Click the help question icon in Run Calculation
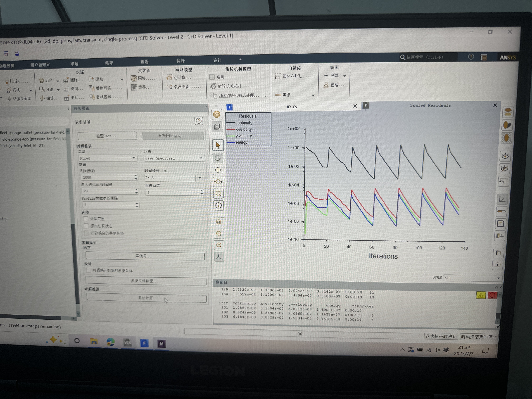The height and width of the screenshot is (399, 532). (x=199, y=121)
